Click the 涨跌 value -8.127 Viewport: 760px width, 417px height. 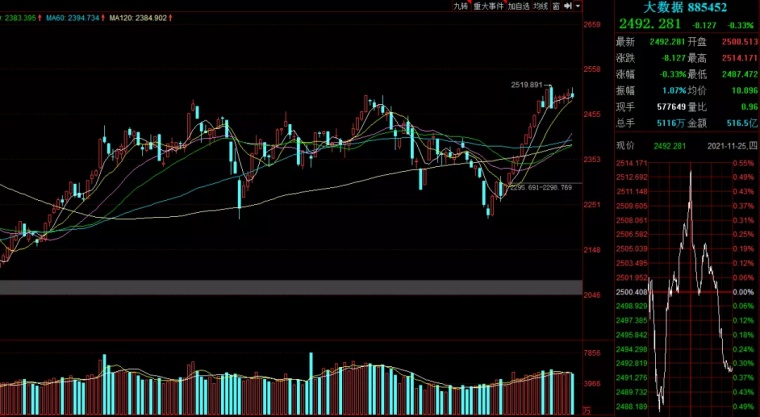tap(674, 58)
